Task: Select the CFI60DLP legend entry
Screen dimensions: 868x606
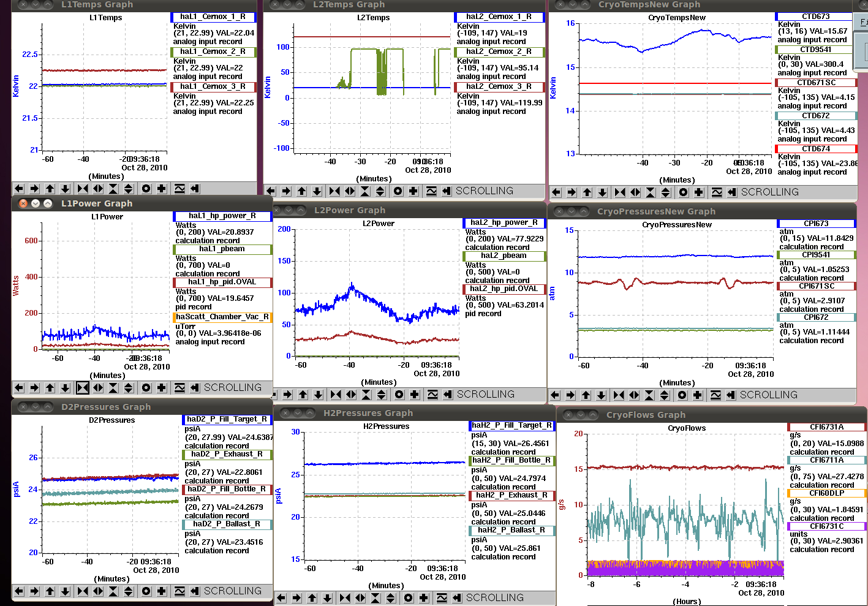Action: [826, 493]
